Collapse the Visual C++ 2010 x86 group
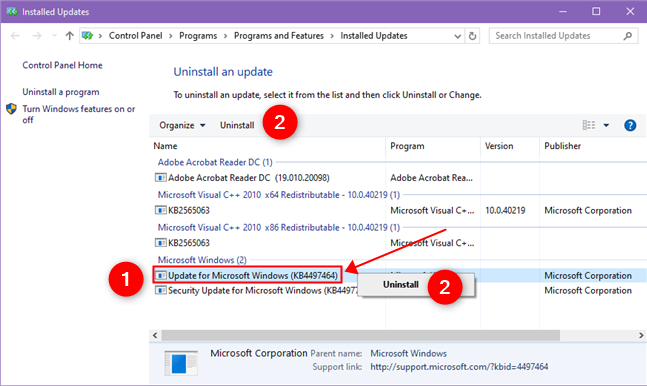This screenshot has width=647, height=386. click(279, 227)
